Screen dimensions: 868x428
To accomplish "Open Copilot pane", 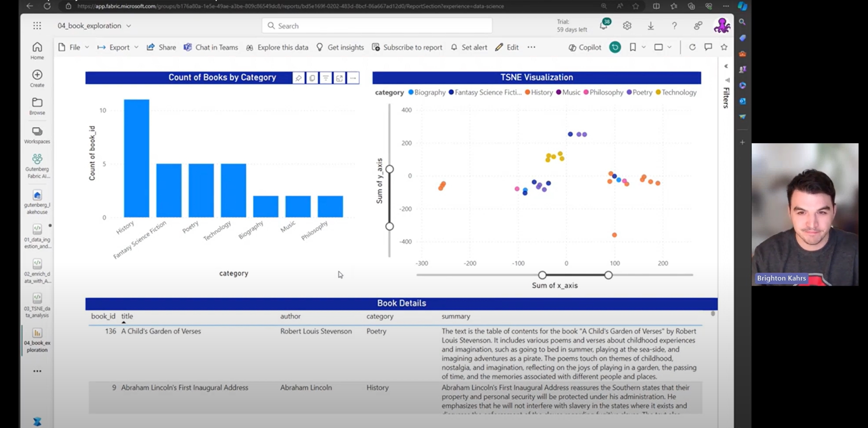I will pos(584,48).
